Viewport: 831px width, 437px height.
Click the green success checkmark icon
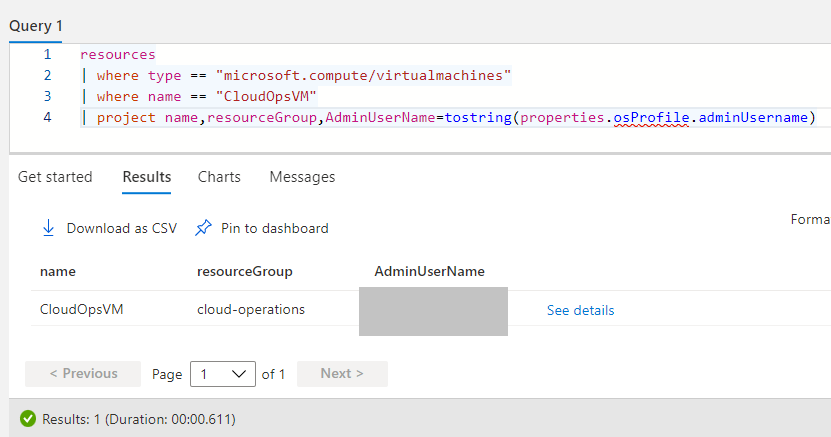coord(28,419)
